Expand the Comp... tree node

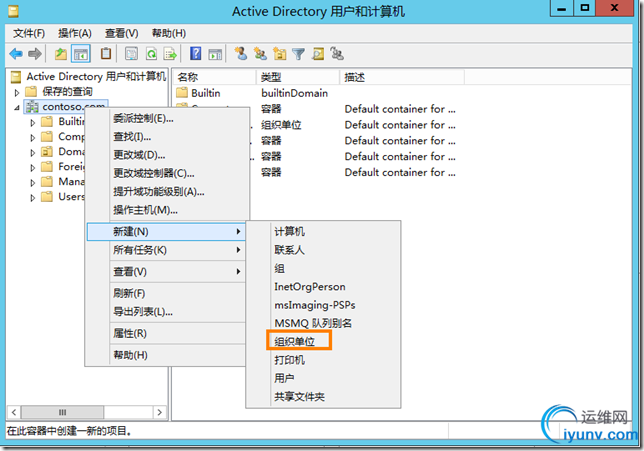[x=32, y=138]
